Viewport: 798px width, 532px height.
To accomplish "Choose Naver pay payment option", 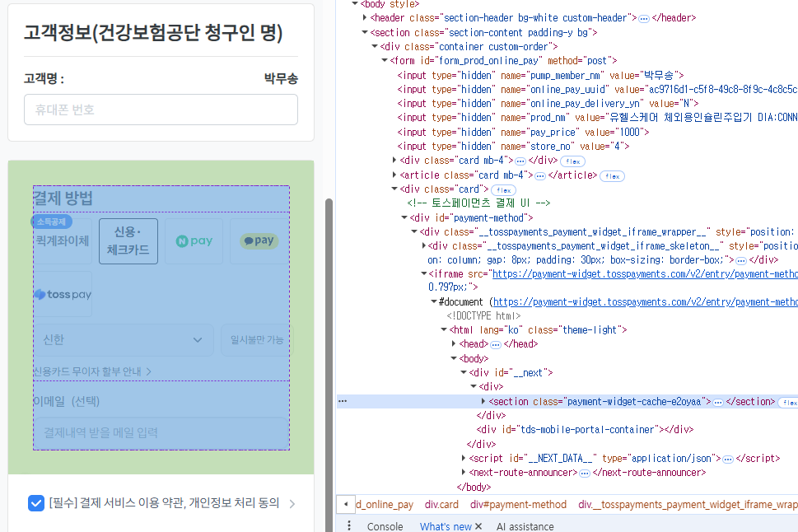I will point(194,241).
